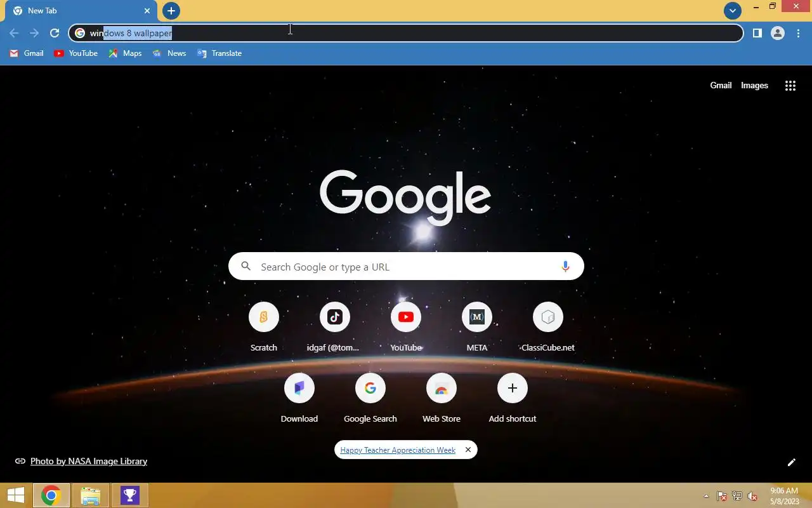
Task: Click the Action Center flag icon
Action: pos(722,496)
